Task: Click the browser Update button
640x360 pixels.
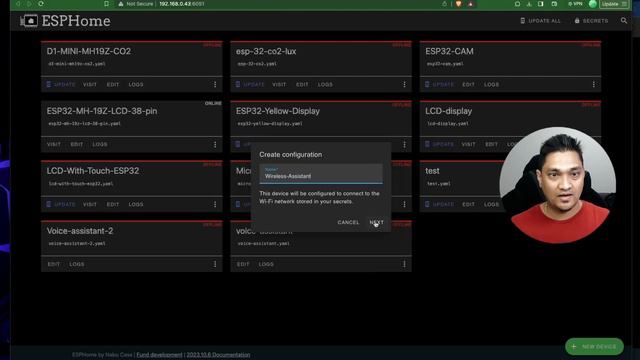Action: click(613, 4)
